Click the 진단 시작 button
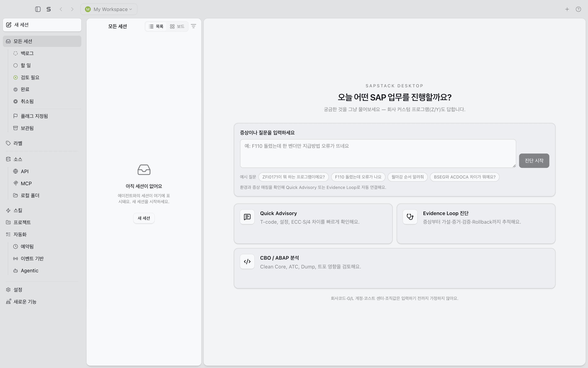The image size is (588, 368). tap(534, 161)
